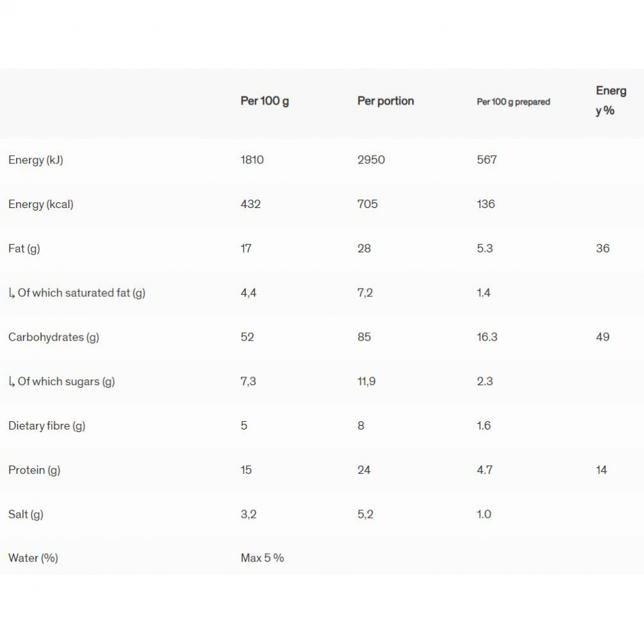Select the protein energy percentage value 14

(601, 470)
